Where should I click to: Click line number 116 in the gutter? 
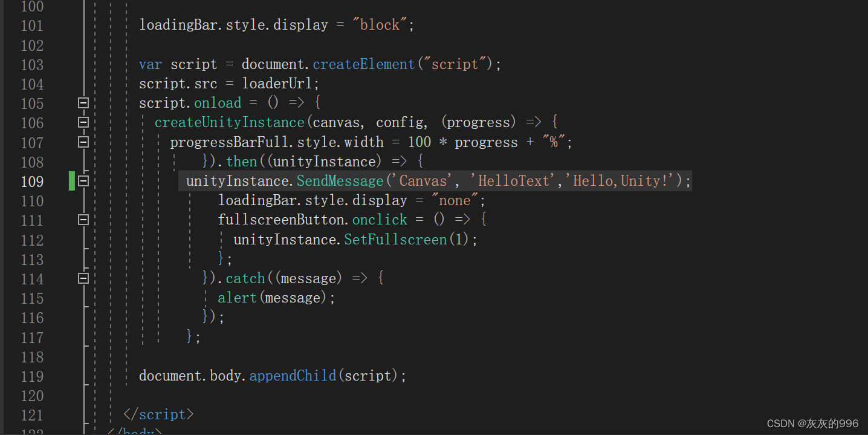32,318
